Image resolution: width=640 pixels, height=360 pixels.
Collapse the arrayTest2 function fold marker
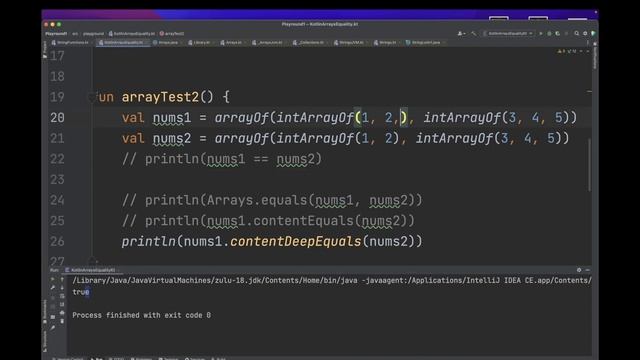pos(92,97)
